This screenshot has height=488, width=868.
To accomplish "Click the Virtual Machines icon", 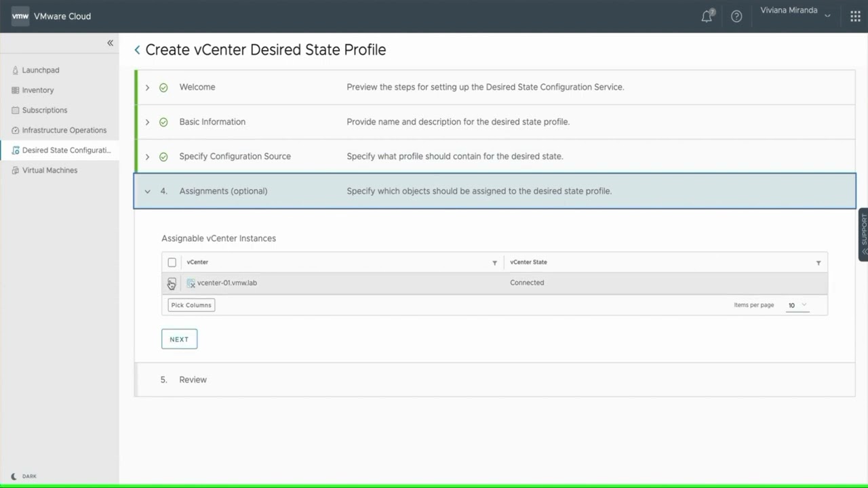I will 16,170.
